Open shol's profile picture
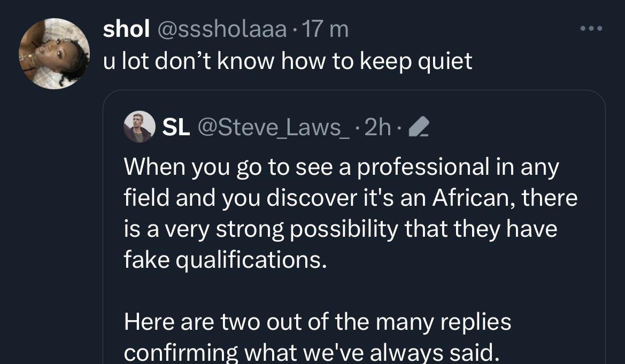The image size is (625, 364). tap(54, 53)
